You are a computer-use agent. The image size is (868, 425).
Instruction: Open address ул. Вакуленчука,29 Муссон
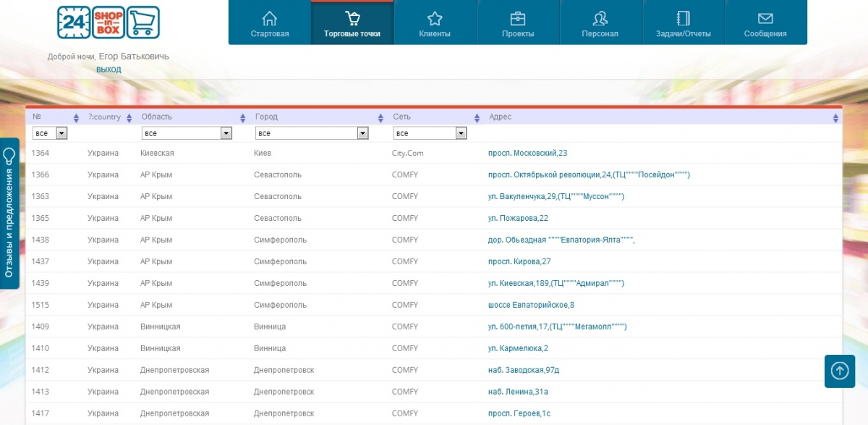click(556, 197)
